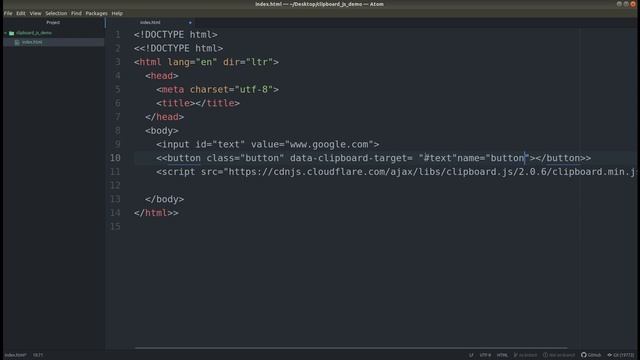This screenshot has width=640, height=360.
Task: Click the </html>> text on line 14
Action: [156, 213]
